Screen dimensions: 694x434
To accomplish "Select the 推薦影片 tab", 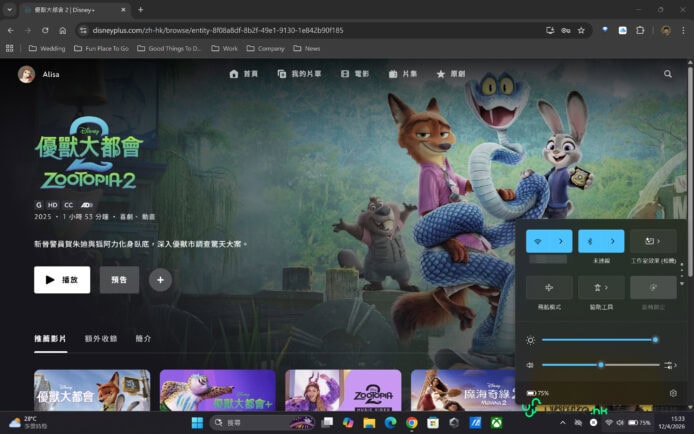I will (50, 338).
